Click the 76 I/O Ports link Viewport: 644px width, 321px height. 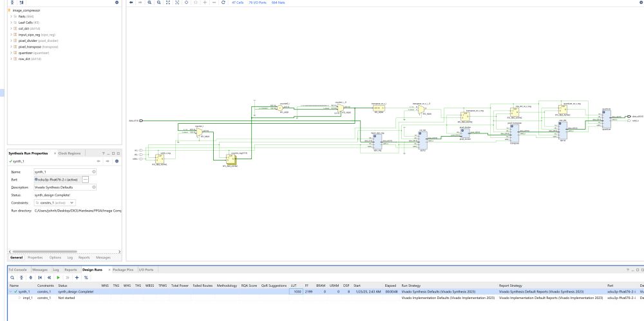[258, 3]
